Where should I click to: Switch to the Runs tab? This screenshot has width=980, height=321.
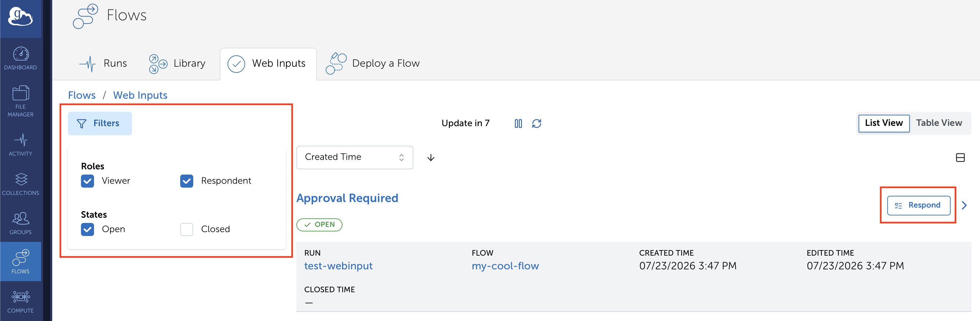click(x=103, y=64)
